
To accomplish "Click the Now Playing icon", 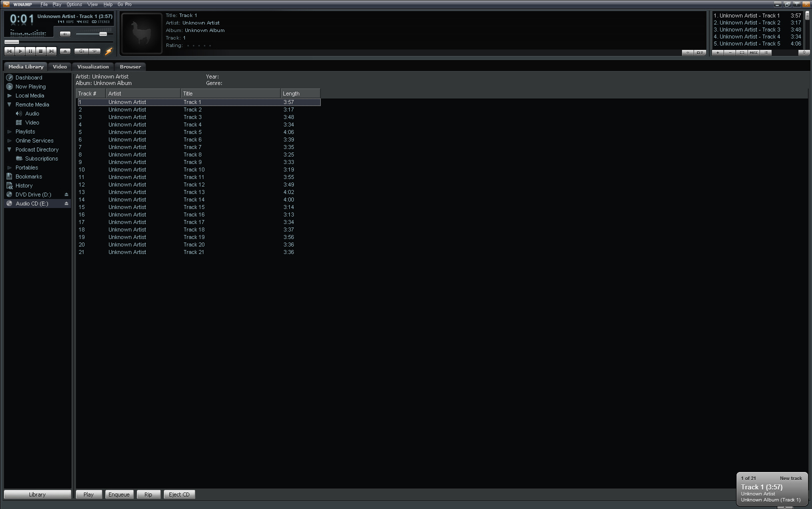I will [x=9, y=86].
